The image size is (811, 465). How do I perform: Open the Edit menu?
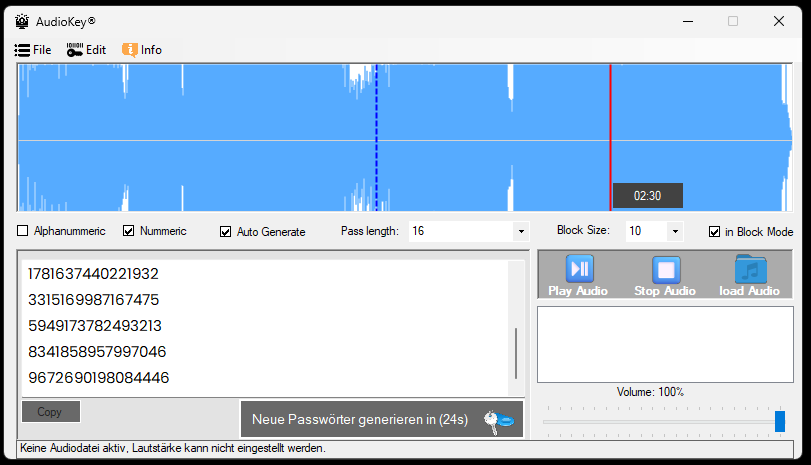pyautogui.click(x=86, y=50)
